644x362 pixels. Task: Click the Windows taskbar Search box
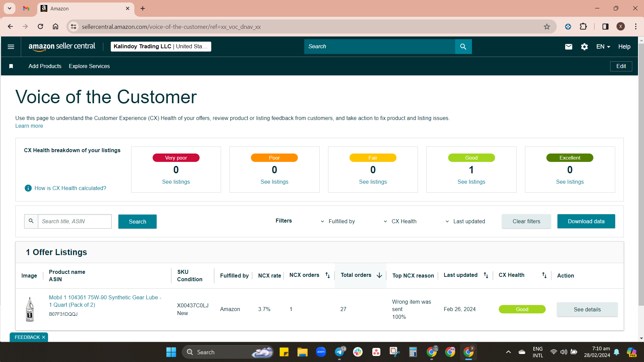[228, 352]
